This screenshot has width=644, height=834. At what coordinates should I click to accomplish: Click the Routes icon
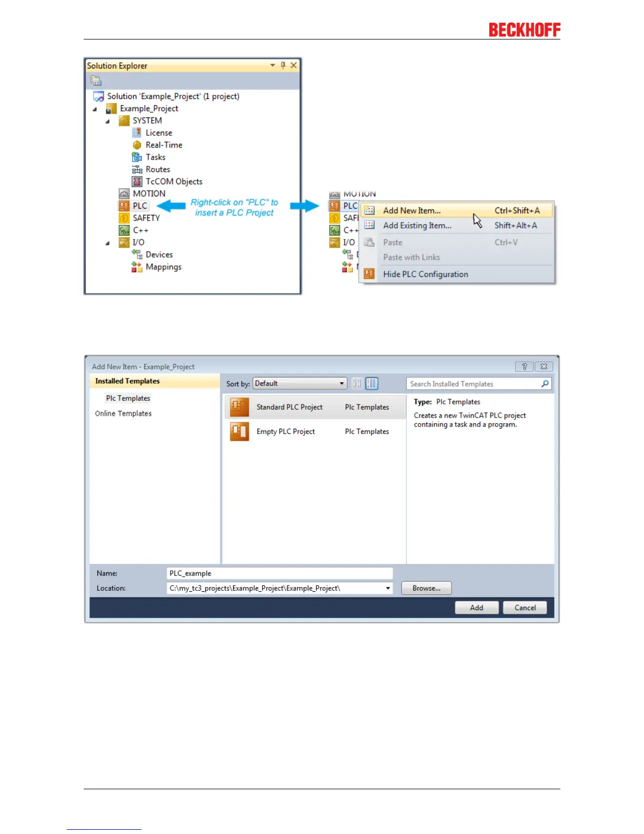click(x=137, y=170)
